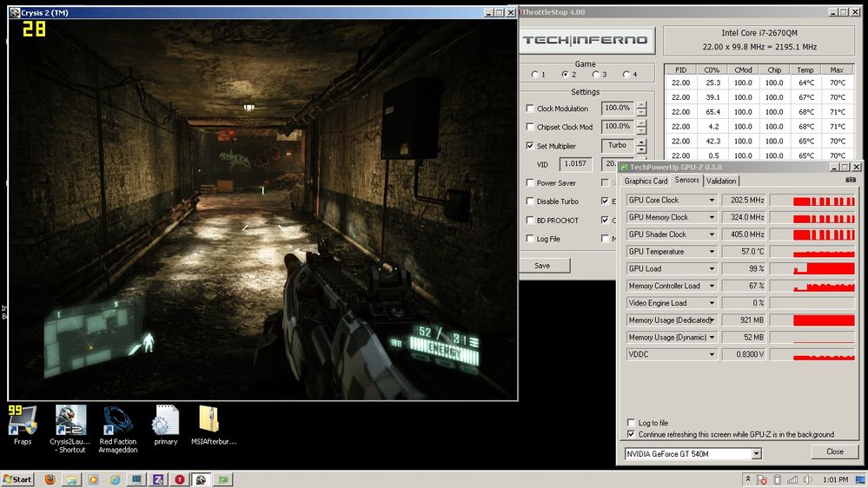Open the volume speaker tray icon
The width and height of the screenshot is (868, 488).
(x=808, y=479)
